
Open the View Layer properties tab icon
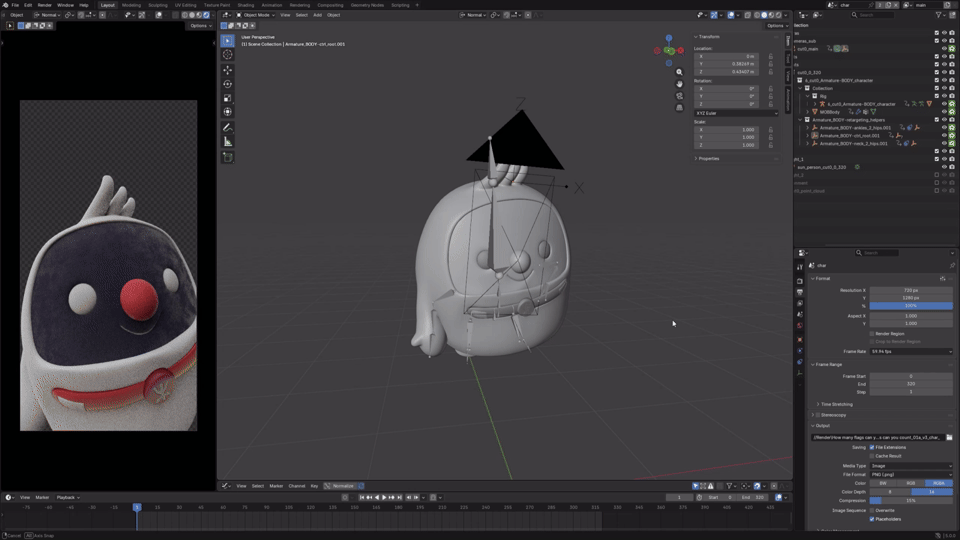point(800,303)
